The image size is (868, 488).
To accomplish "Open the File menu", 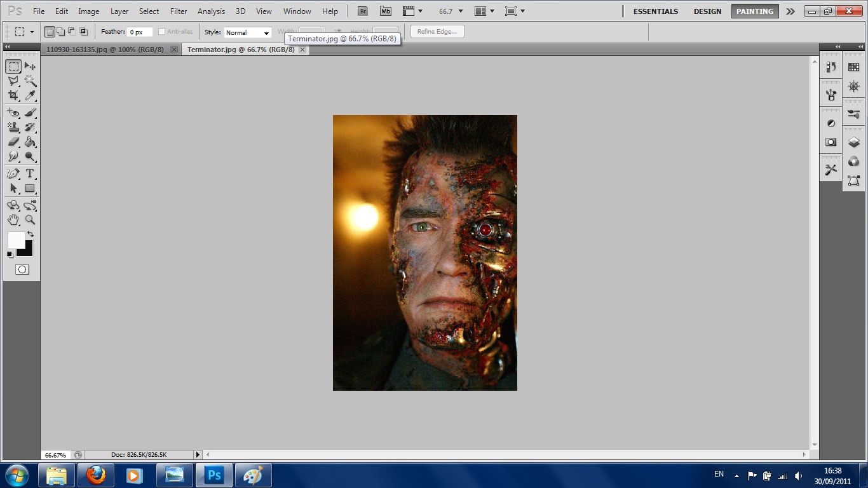I will click(x=38, y=11).
